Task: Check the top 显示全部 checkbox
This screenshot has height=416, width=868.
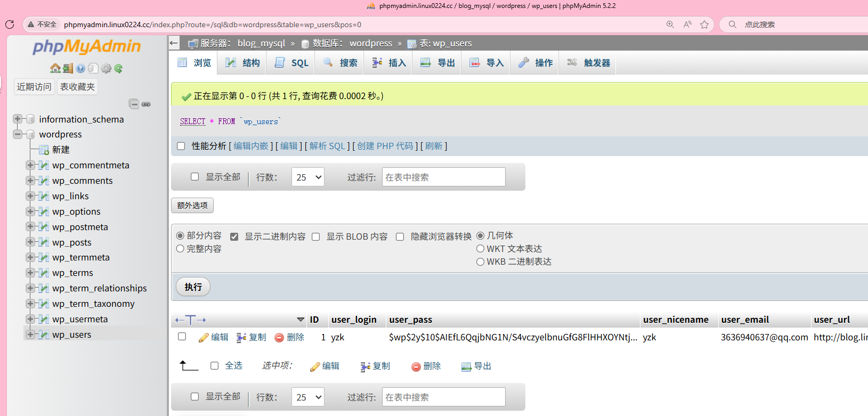Action: point(195,177)
